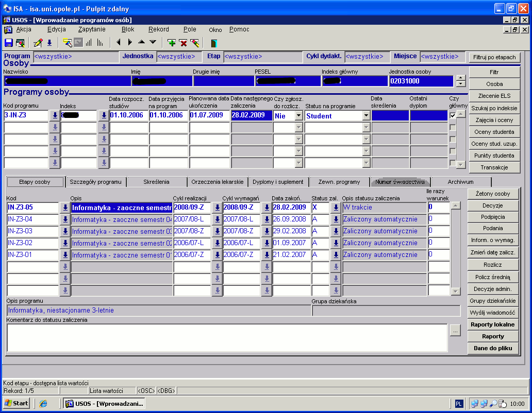Click the gray execute query icon
This screenshot has width=532, height=413.
(x=78, y=43)
